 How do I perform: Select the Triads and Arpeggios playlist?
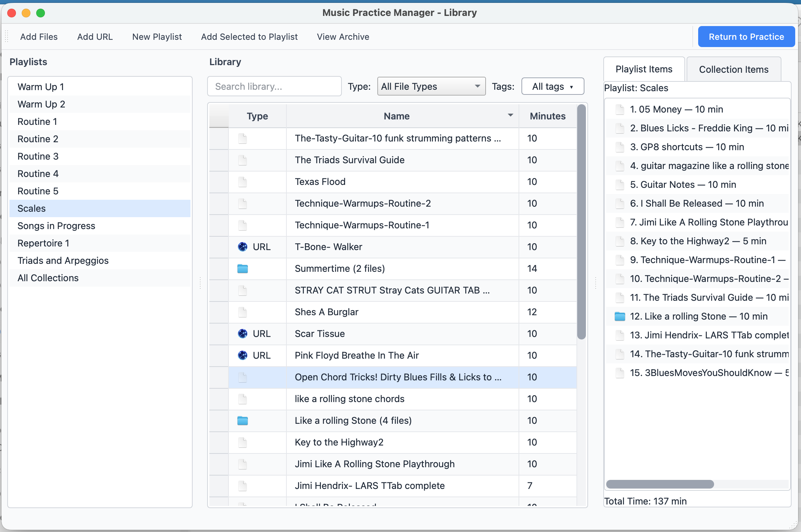tap(100, 261)
